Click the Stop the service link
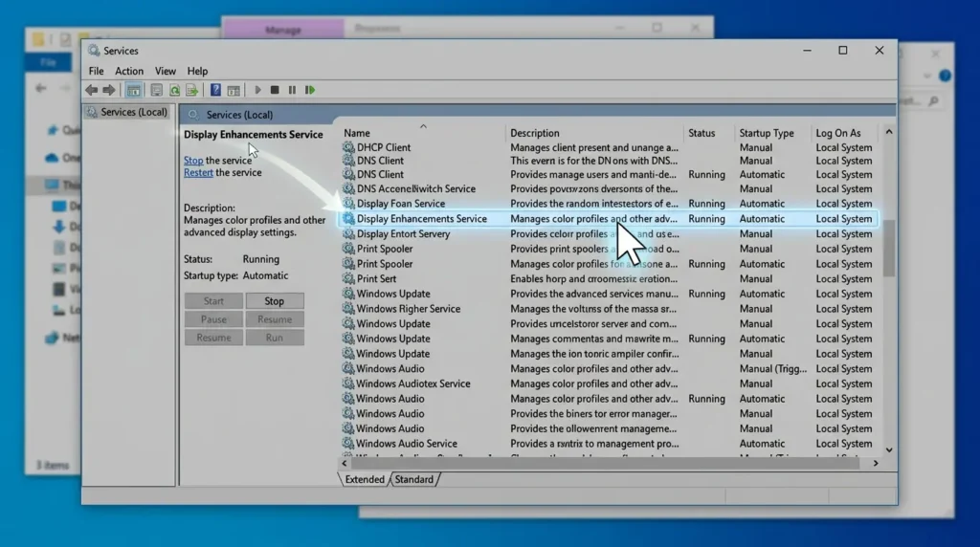 pos(193,161)
